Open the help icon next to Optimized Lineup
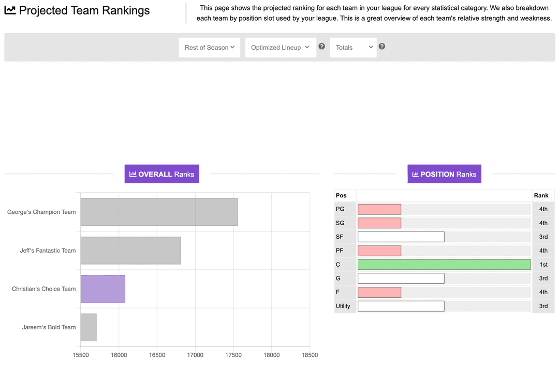559x392 pixels. coord(321,46)
